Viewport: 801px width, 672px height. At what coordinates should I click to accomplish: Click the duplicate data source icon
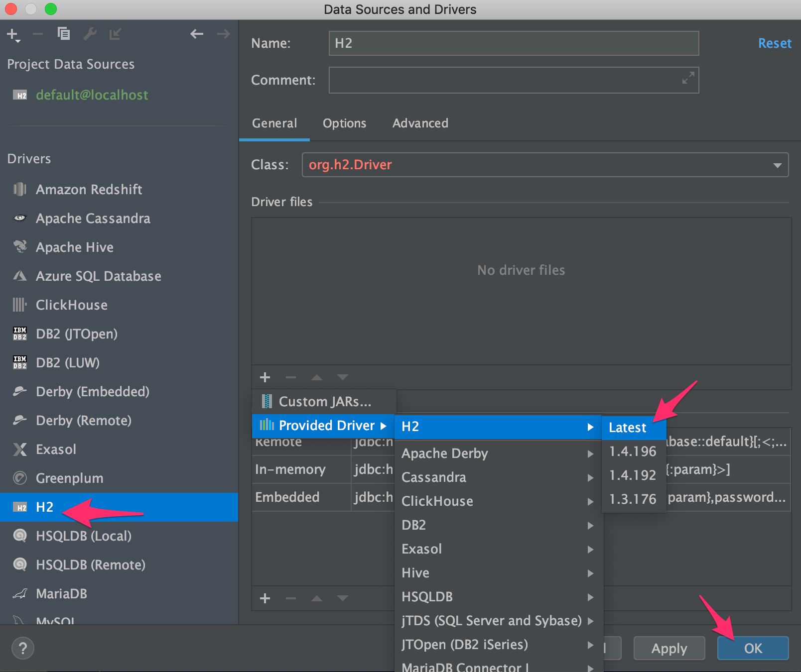pos(63,34)
